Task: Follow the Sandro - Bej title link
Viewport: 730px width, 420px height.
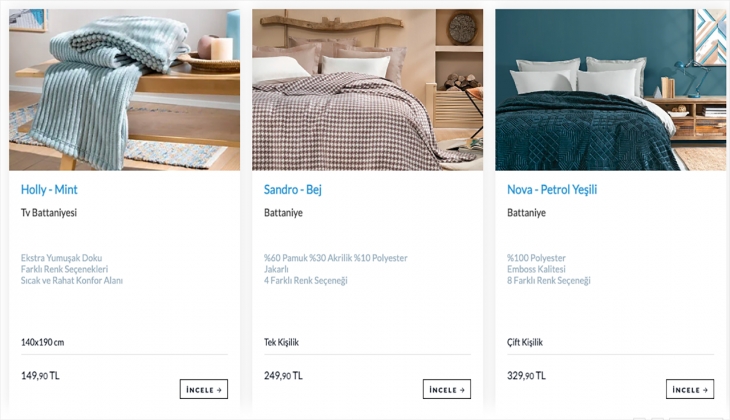Action: pyautogui.click(x=298, y=189)
